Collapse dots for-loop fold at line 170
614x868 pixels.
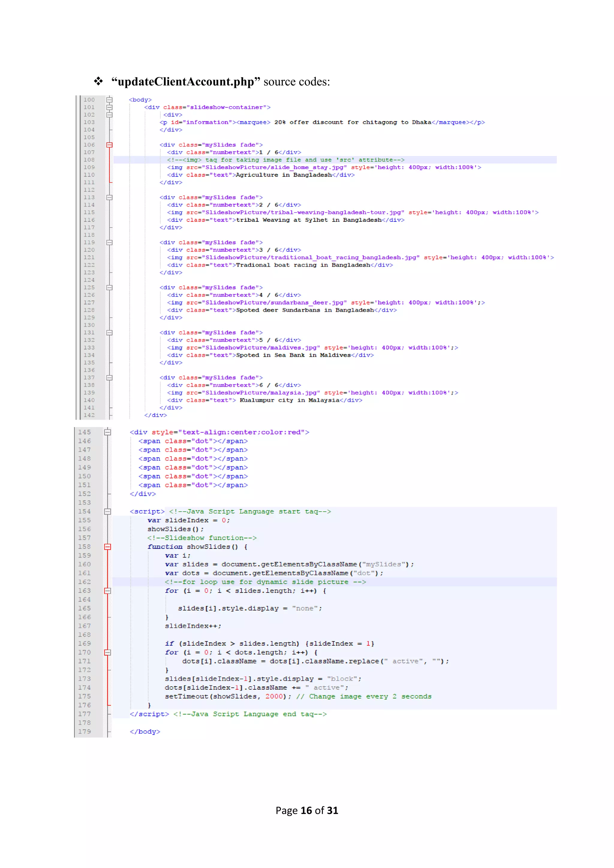tap(108, 652)
